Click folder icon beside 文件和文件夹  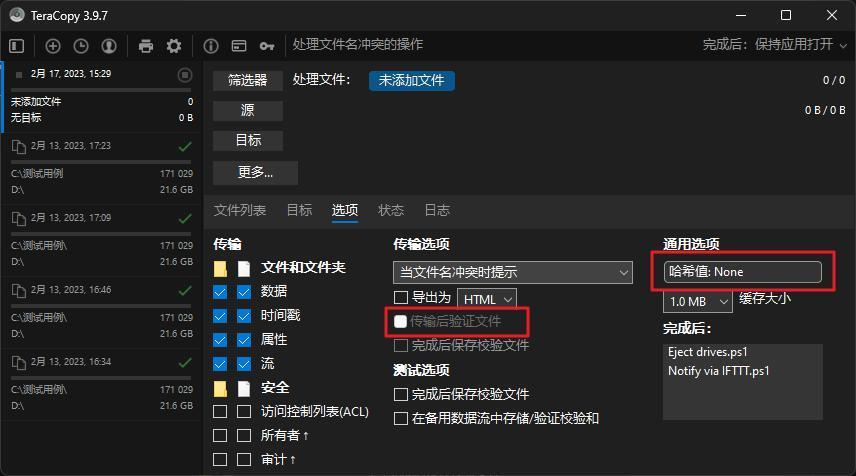tap(220, 269)
